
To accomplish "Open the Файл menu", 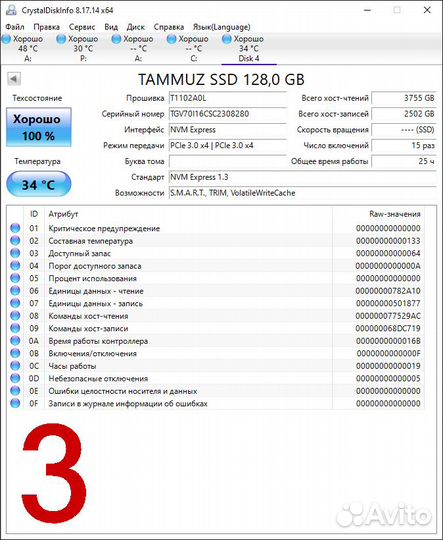I will (15, 27).
